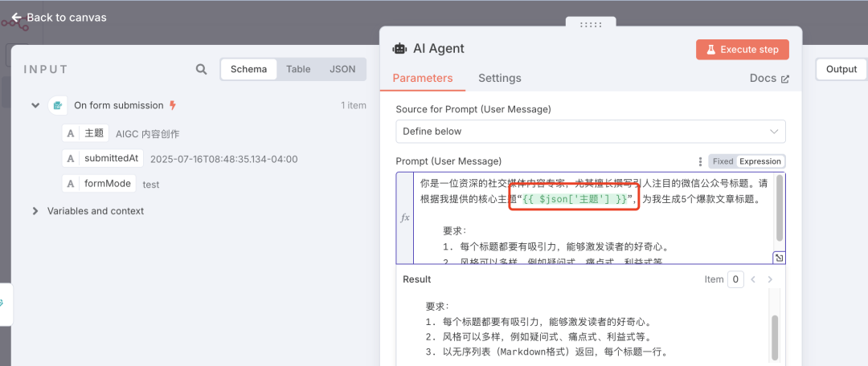
Task: Collapse the On form submission node
Action: [35, 105]
